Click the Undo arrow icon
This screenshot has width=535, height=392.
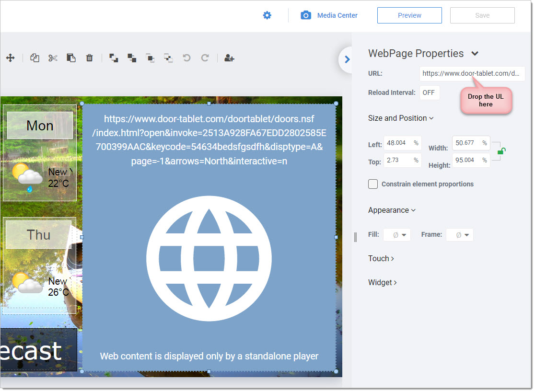186,58
